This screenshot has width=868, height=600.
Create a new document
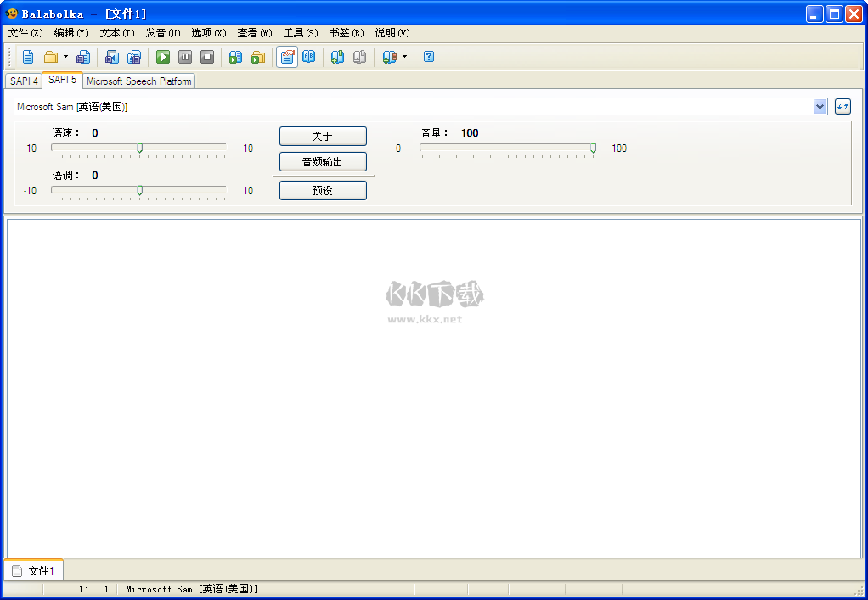coord(28,57)
